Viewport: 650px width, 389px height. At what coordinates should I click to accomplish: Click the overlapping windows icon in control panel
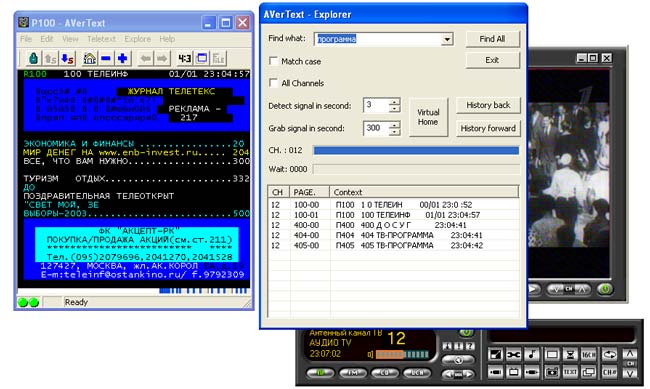(x=589, y=372)
